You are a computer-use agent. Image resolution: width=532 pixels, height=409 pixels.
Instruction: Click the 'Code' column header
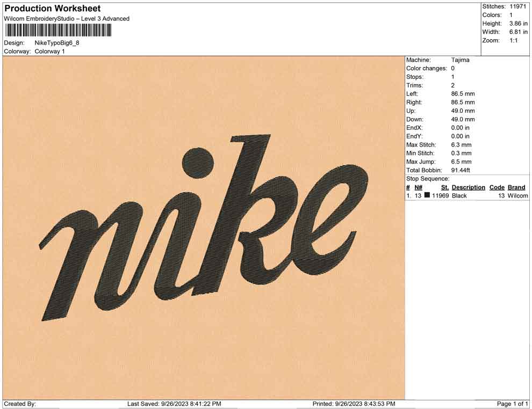click(x=497, y=187)
